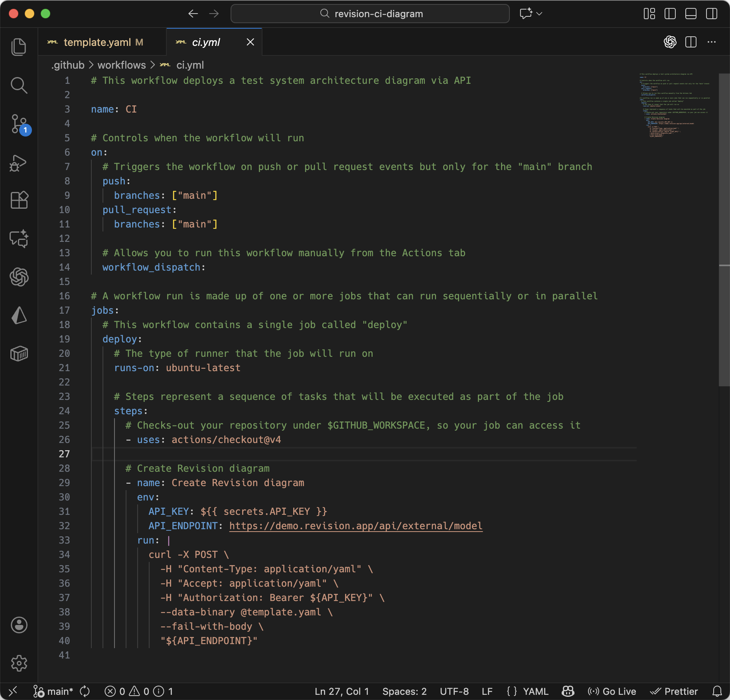Start Go Live server from status bar
Viewport: 730px width, 700px height.
tap(611, 692)
